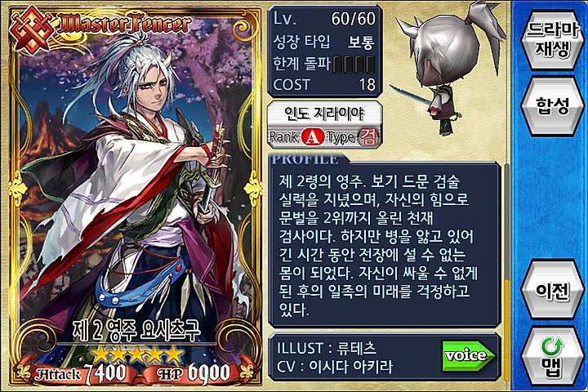
Task: Click the red crossed-swords Master Fencer emblem
Action: coord(32,30)
